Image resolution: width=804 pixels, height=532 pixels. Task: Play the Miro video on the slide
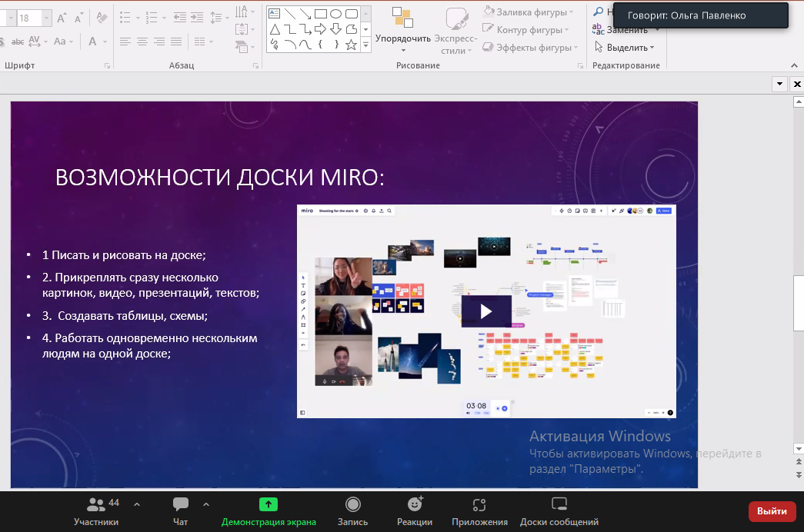(x=486, y=311)
